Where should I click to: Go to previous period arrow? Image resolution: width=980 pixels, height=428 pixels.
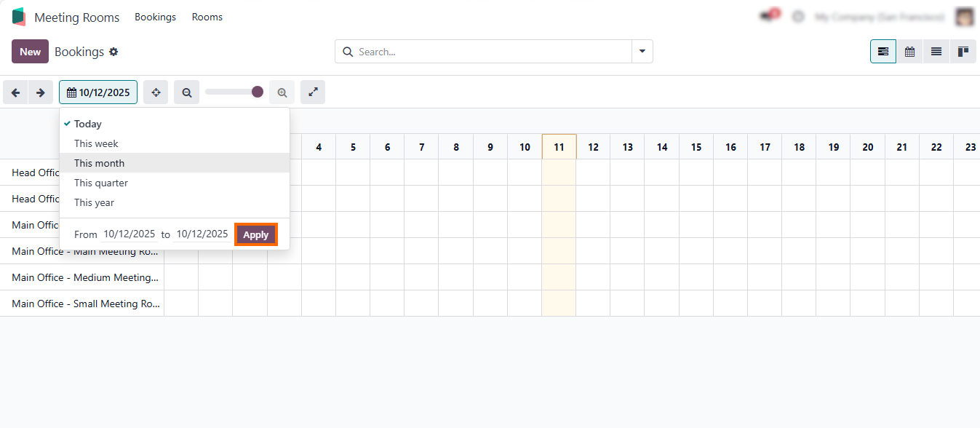click(15, 92)
